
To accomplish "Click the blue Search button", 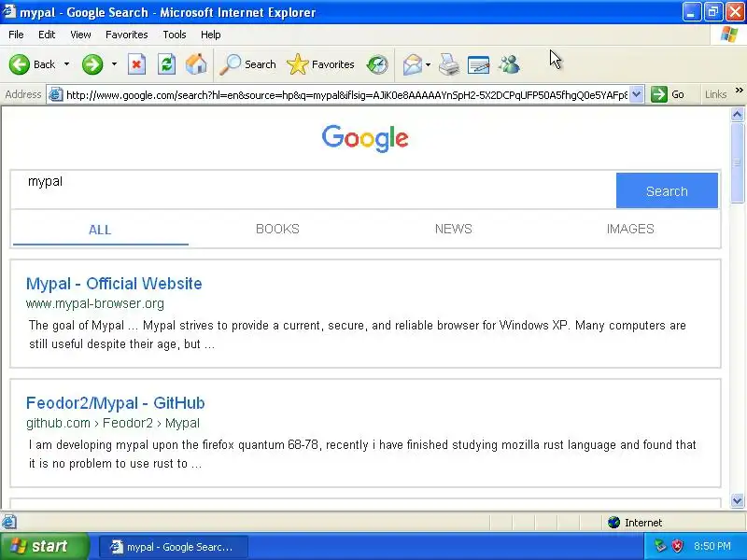I will coord(667,190).
